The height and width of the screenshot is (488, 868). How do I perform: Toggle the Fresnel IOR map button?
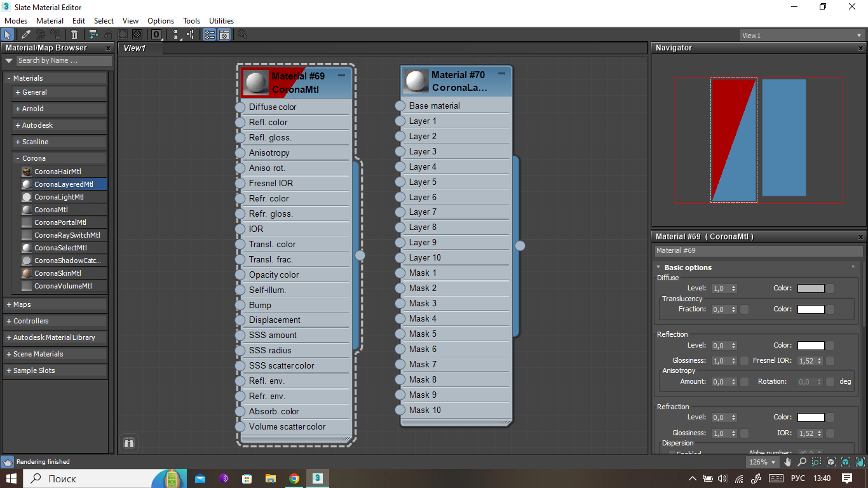[x=831, y=361]
